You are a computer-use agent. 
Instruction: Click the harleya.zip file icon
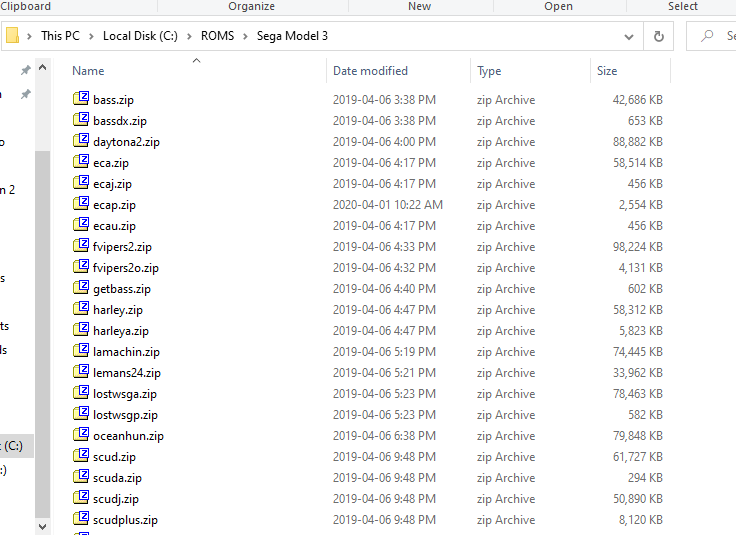coord(81,330)
